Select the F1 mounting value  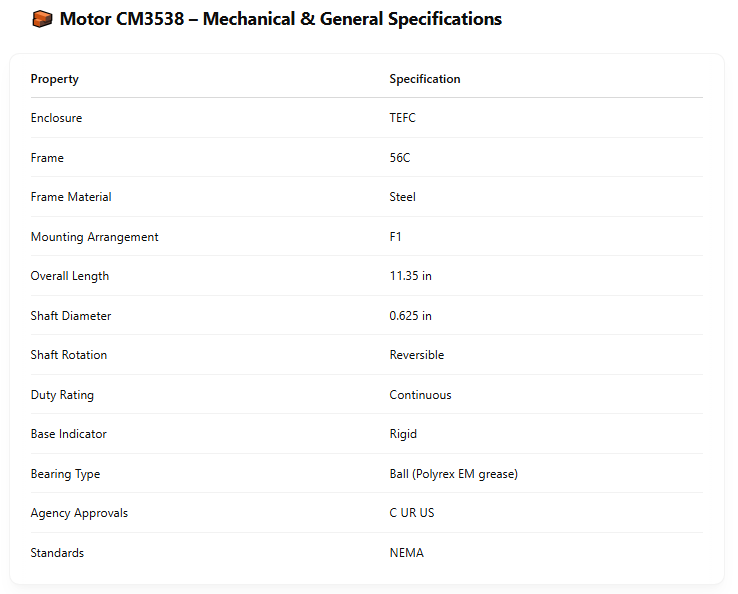pyautogui.click(x=396, y=237)
